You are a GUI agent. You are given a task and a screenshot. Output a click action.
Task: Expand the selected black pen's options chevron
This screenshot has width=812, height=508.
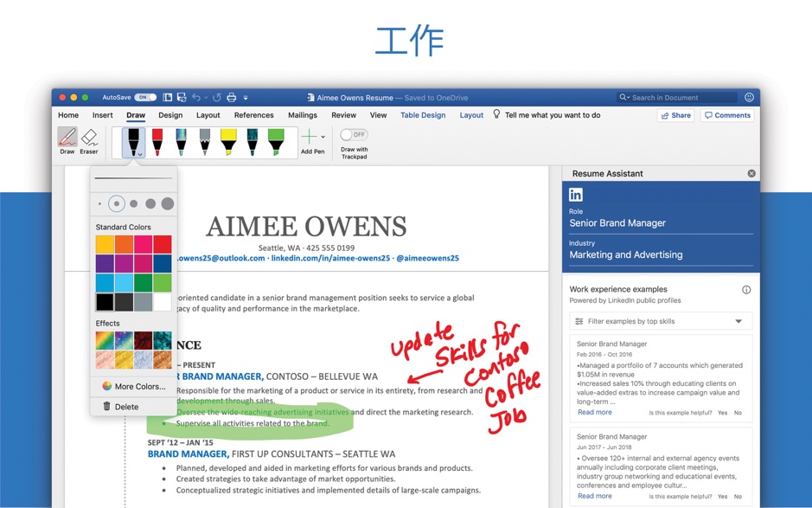pos(140,154)
